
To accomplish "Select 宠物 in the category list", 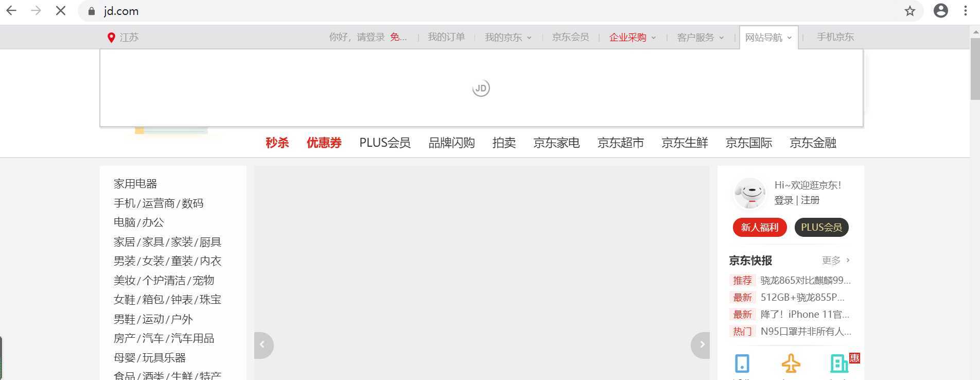I will click(x=203, y=281).
